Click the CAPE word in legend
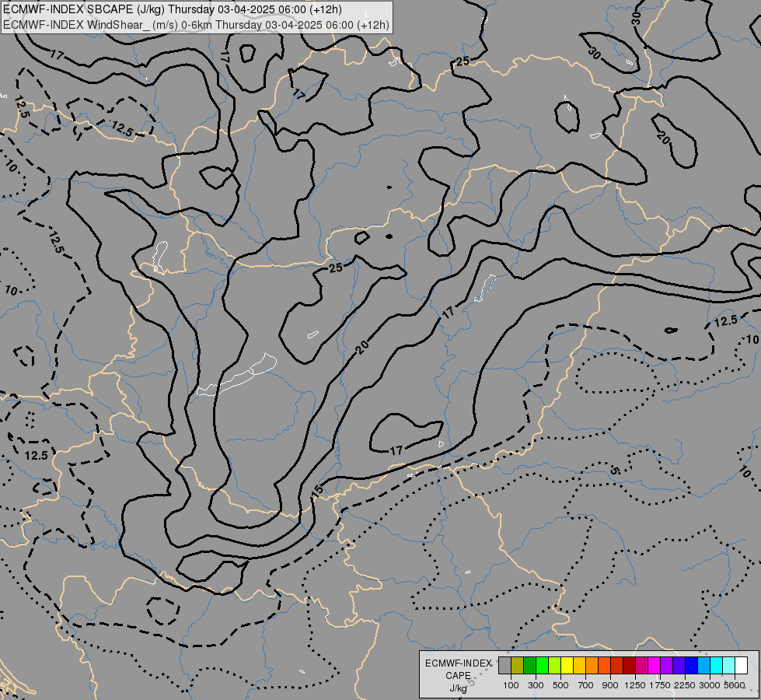The height and width of the screenshot is (700, 761). point(458,676)
